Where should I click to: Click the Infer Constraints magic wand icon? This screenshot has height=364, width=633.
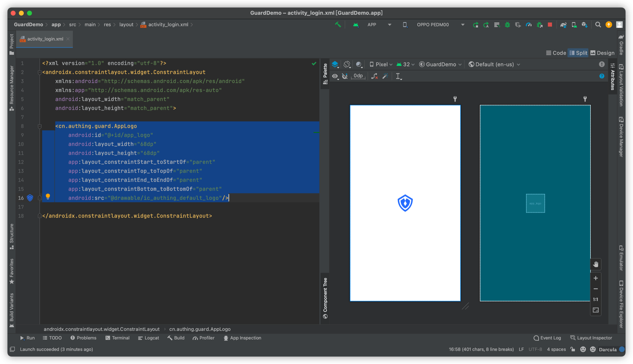385,76
